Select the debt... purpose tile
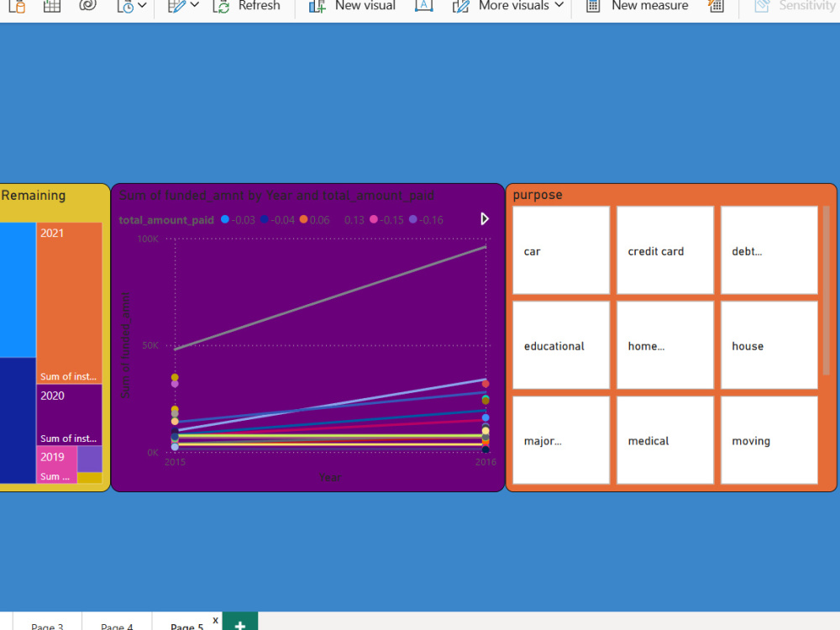Screen dimensions: 840x630 (x=769, y=250)
